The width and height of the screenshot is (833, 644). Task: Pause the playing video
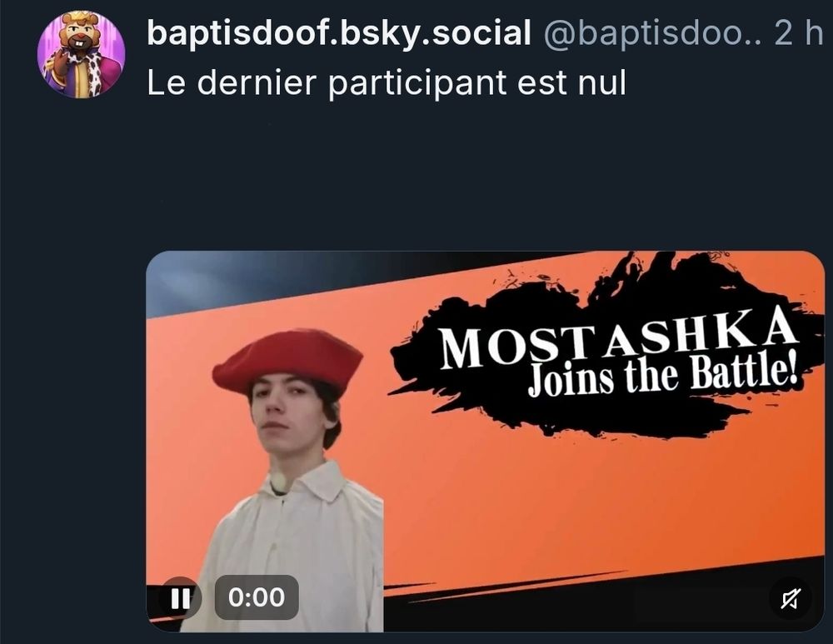180,597
